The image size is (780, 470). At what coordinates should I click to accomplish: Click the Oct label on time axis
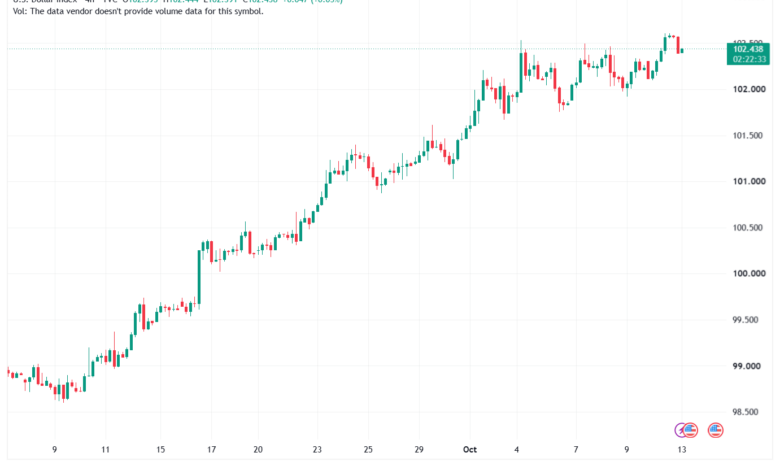[x=470, y=450]
